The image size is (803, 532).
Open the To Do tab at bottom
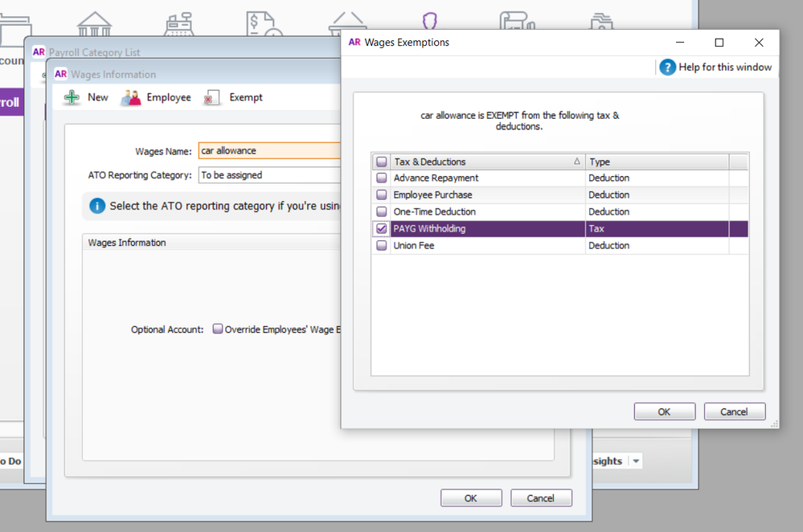click(x=10, y=461)
